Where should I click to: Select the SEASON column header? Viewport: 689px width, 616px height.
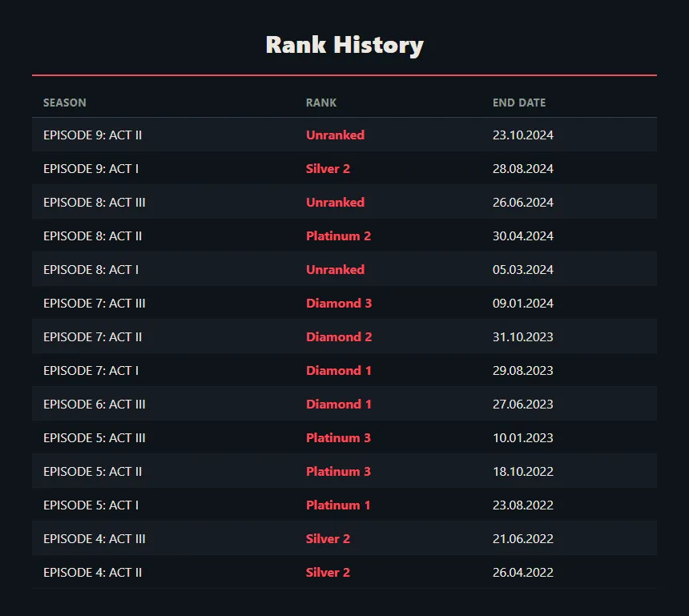pos(65,103)
